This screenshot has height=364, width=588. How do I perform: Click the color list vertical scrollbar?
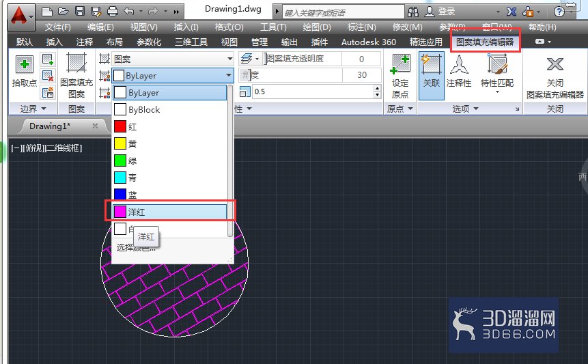tap(230, 160)
